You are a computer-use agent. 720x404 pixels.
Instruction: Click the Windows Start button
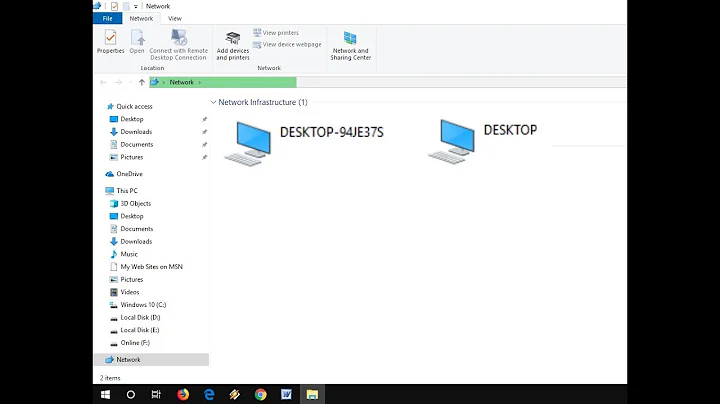[x=105, y=394]
